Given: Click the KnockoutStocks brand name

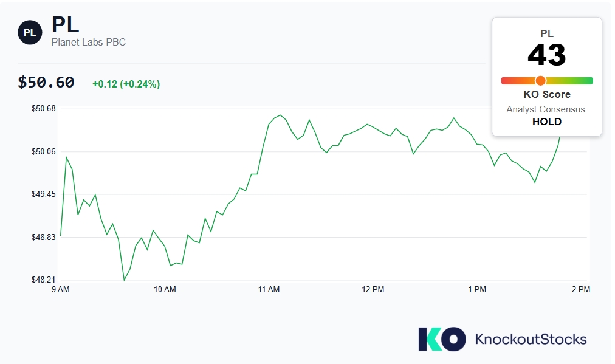Looking at the screenshot, I should [x=531, y=339].
